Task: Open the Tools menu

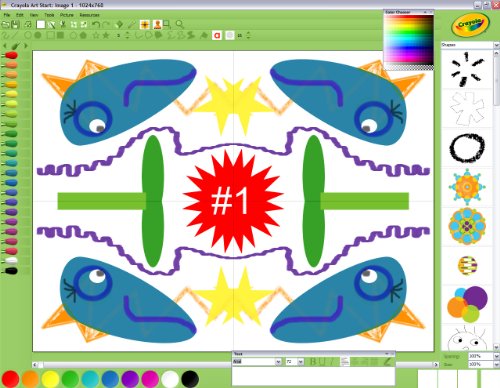Action: coord(49,15)
